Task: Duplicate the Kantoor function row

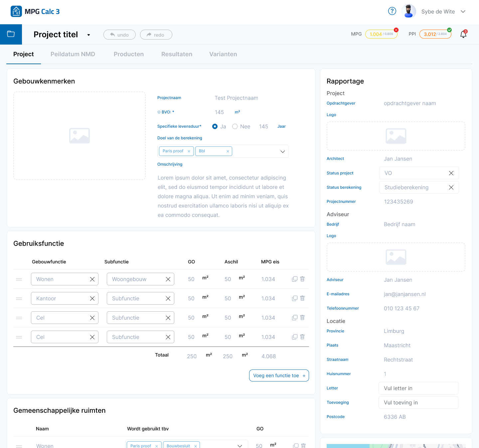Action: click(294, 298)
